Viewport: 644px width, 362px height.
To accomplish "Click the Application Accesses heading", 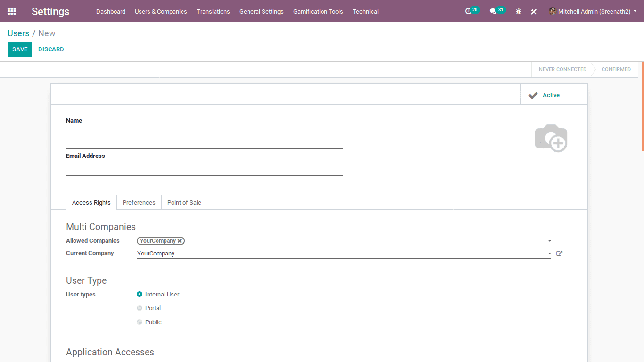I will point(110,352).
